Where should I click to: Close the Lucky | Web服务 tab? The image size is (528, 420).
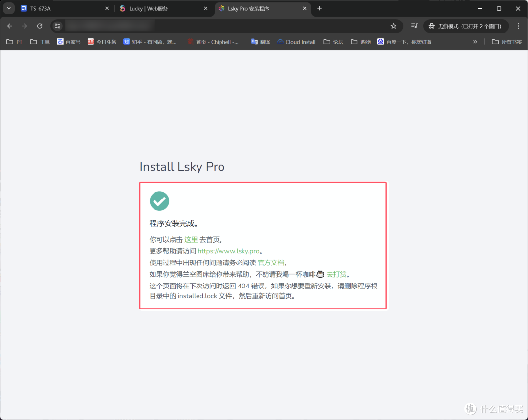[x=205, y=8]
